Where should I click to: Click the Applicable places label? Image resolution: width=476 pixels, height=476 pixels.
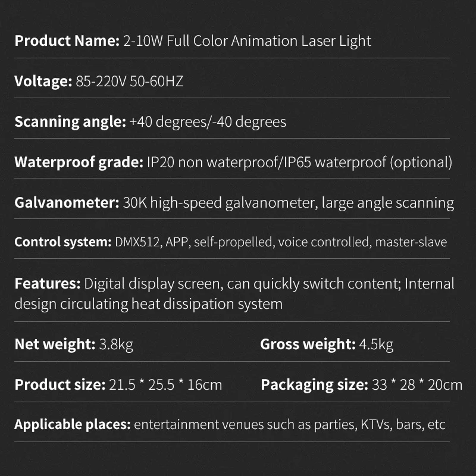[73, 425]
